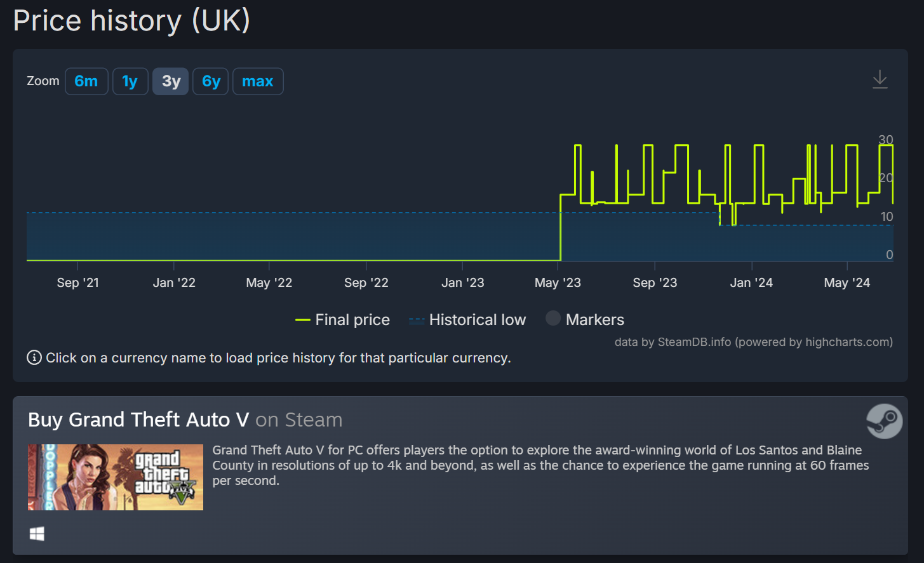Viewport: 924px width, 563px height.
Task: Click the green Final price color line swatch
Action: [303, 320]
